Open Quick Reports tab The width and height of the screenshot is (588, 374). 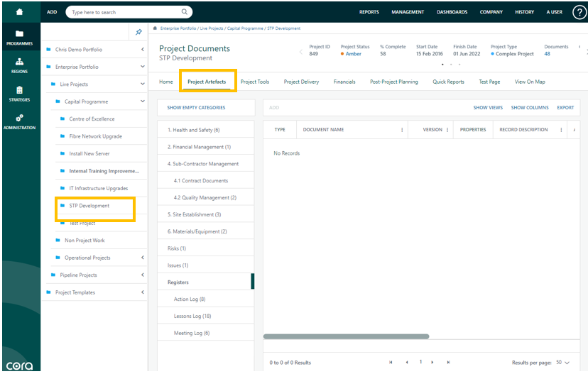coord(449,82)
